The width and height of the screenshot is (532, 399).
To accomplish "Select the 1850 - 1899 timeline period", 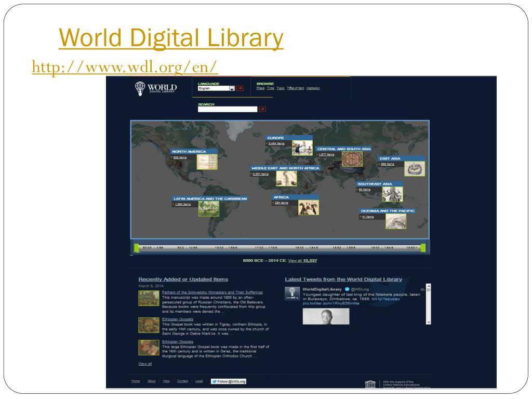I will pyautogui.click(x=344, y=248).
